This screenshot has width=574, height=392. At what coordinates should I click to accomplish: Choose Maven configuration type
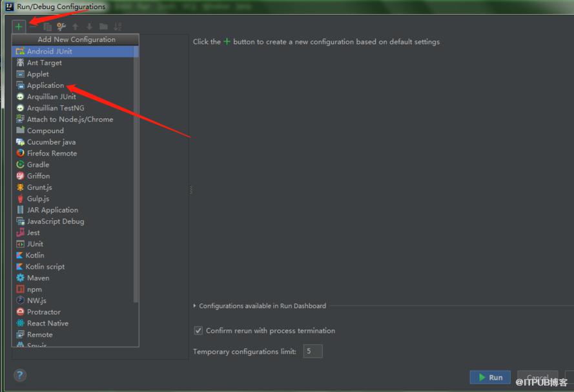point(75,278)
